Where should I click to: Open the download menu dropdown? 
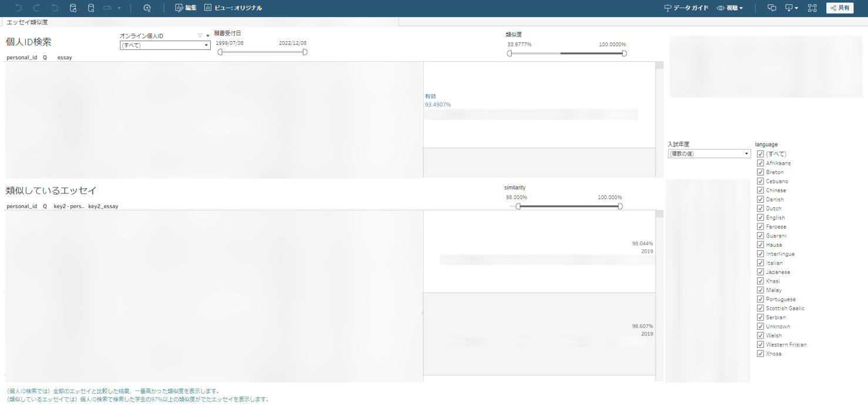[x=791, y=8]
